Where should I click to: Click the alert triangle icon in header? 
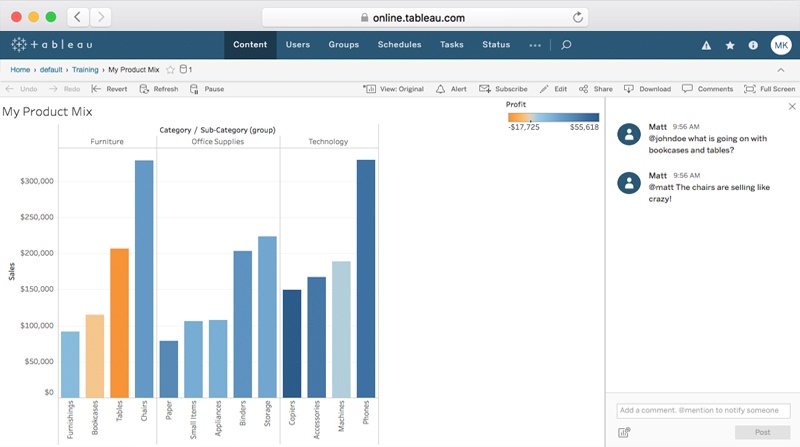tap(706, 45)
